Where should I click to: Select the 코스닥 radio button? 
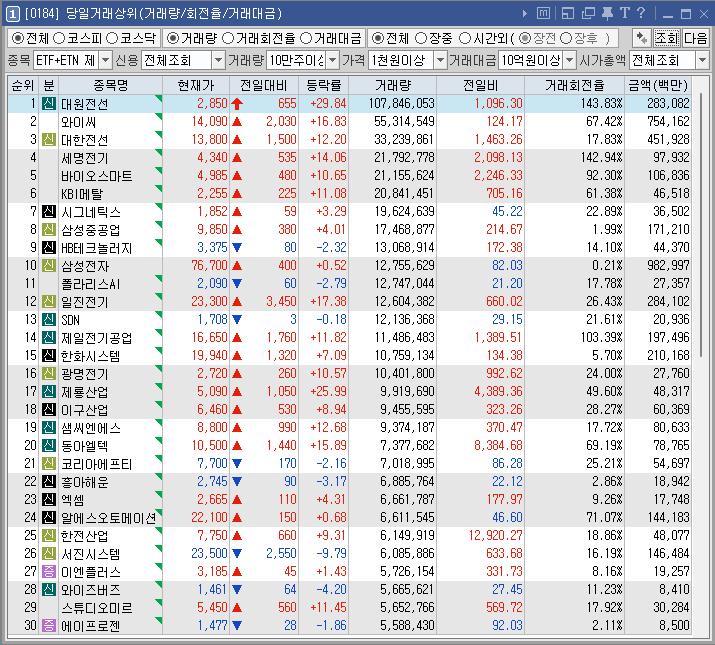point(112,38)
